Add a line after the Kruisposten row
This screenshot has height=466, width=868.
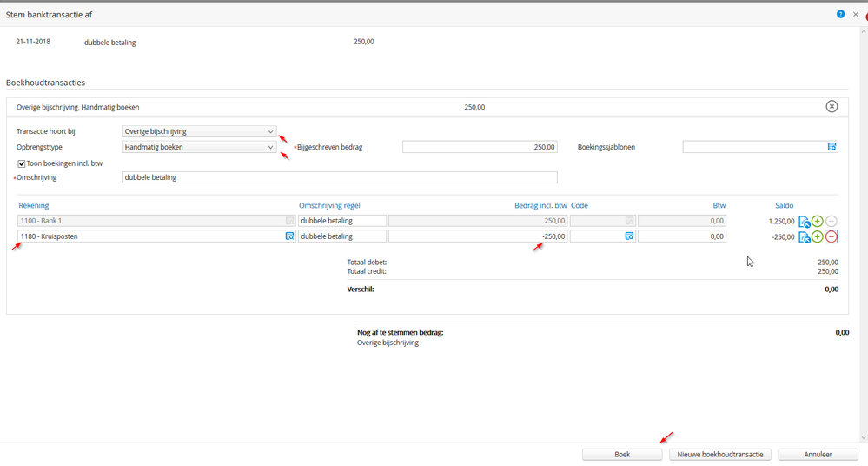(818, 236)
